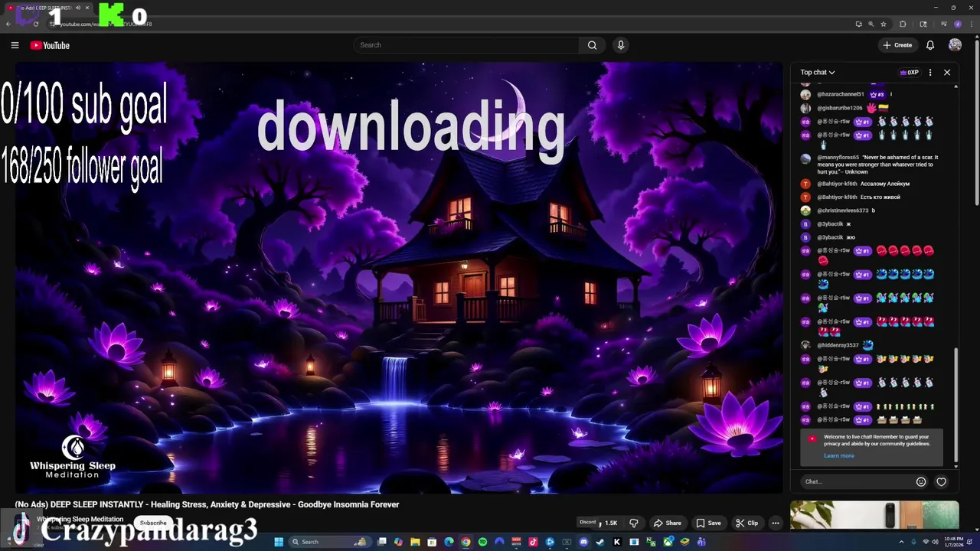The width and height of the screenshot is (980, 551).
Task: Click the Create button
Action: (x=897, y=45)
